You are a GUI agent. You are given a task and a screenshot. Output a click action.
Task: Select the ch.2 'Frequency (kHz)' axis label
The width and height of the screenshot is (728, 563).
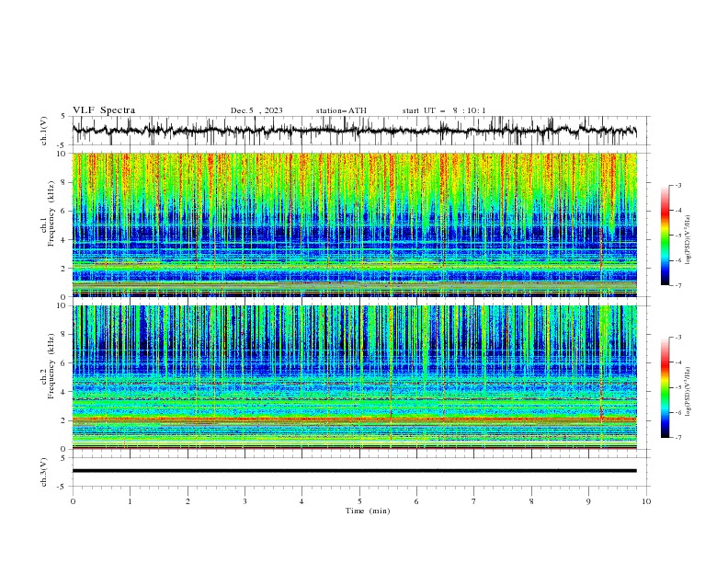[51, 366]
